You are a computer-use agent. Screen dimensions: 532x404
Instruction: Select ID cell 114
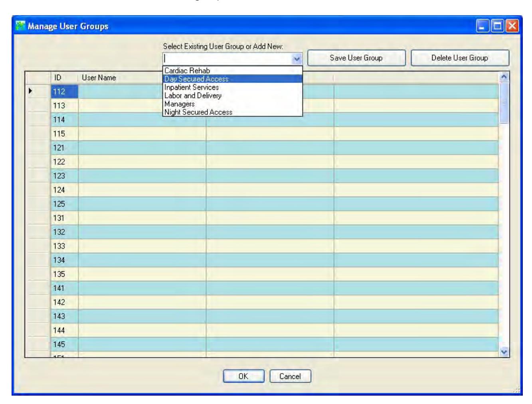[x=65, y=120]
